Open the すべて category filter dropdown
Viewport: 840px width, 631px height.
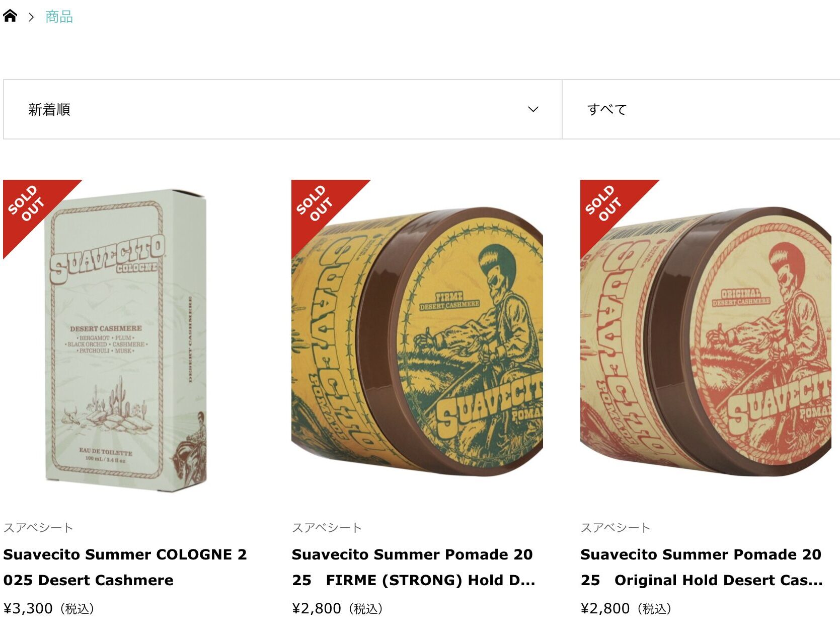tap(701, 109)
